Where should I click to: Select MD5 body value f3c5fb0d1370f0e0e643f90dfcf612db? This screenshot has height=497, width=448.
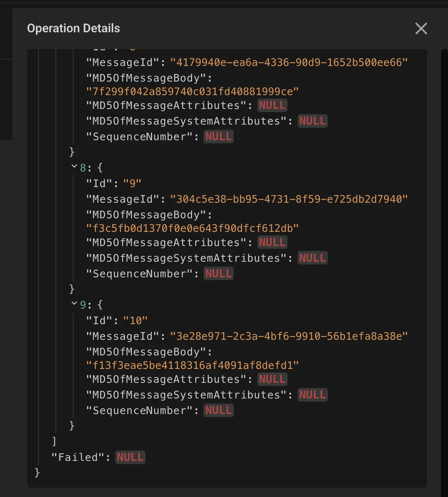click(192, 228)
